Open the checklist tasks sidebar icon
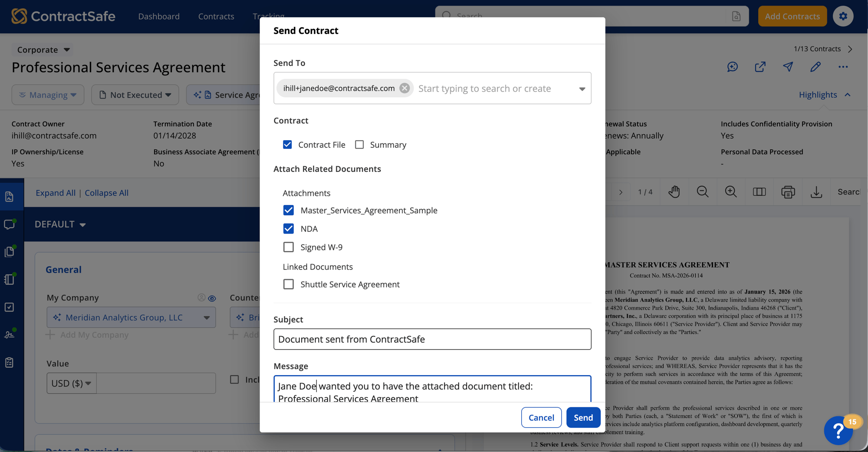The height and width of the screenshot is (452, 868). click(10, 307)
